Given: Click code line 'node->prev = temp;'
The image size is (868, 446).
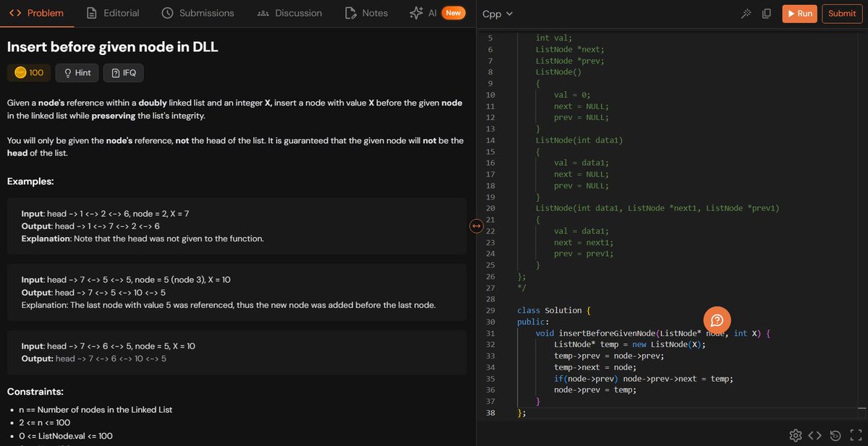Looking at the screenshot, I should (x=595, y=390).
